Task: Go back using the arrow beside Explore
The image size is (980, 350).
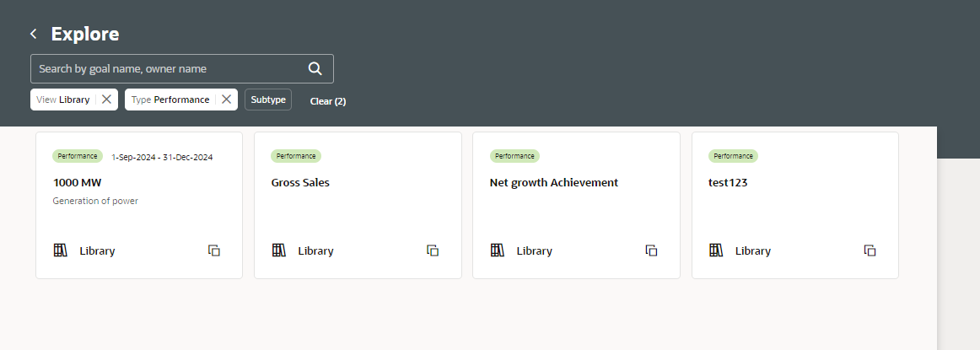Action: pyautogui.click(x=34, y=34)
